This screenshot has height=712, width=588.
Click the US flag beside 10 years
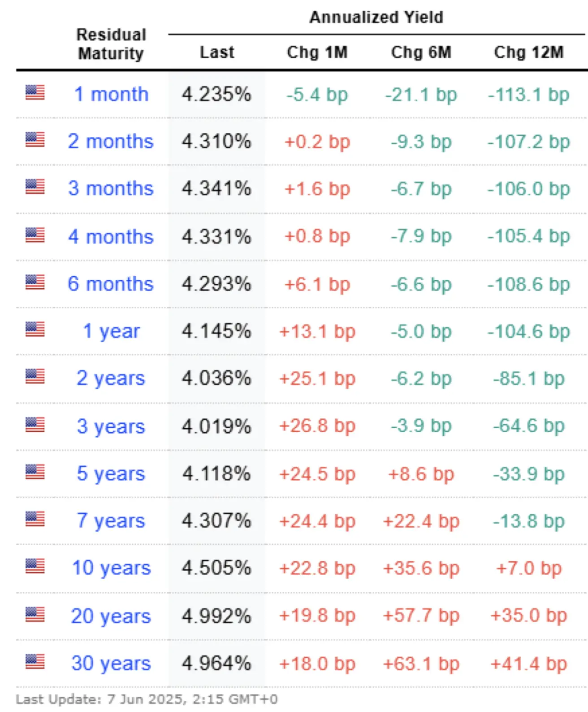point(35,566)
